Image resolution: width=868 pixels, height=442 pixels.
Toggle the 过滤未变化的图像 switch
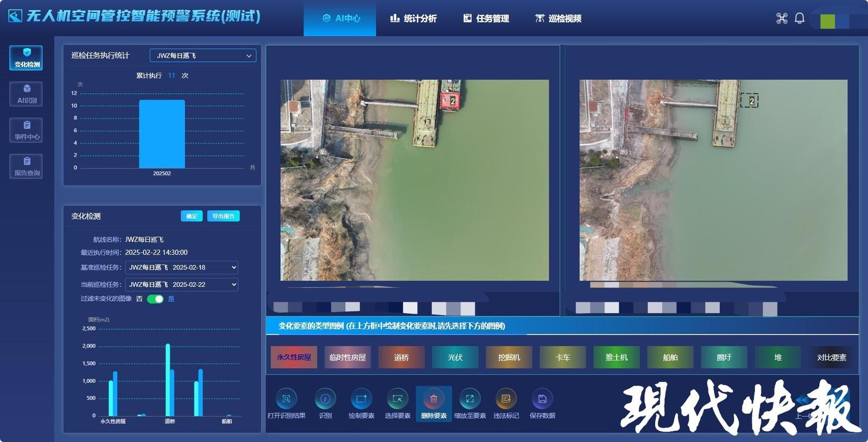(155, 299)
